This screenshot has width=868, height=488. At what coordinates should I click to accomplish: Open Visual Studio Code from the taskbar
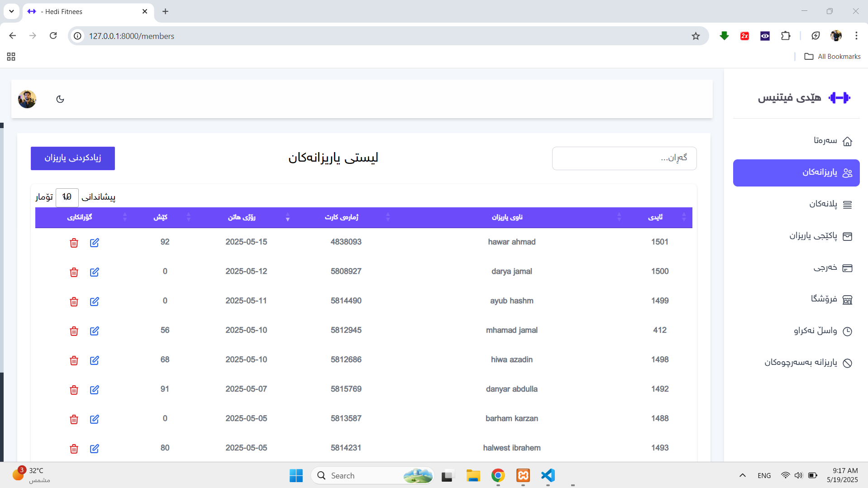point(548,475)
